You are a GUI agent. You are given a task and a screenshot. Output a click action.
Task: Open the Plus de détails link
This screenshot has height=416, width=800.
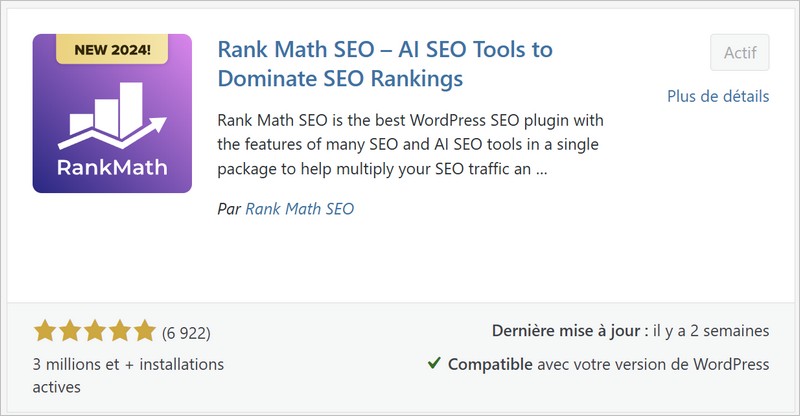pos(718,96)
